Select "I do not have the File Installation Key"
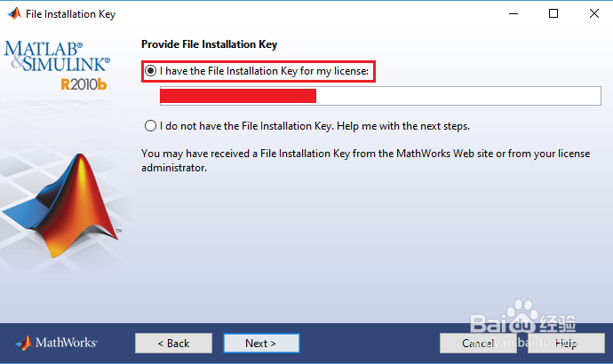 150,125
